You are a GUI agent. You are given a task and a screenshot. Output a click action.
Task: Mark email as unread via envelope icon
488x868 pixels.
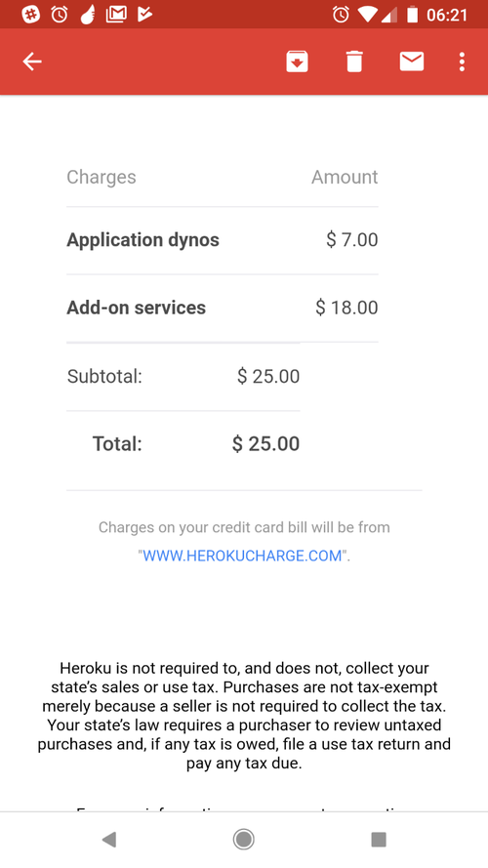412,62
